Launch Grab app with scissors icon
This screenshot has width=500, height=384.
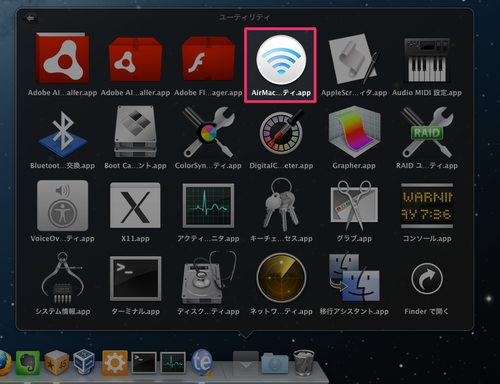point(354,206)
